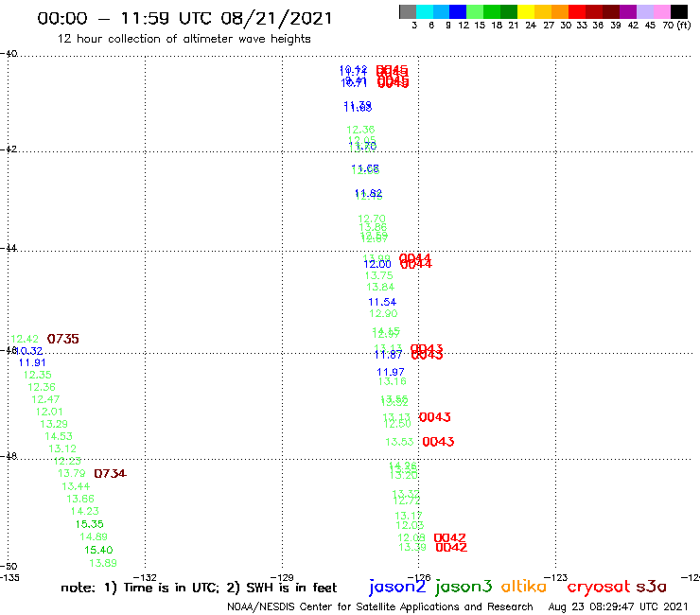Click the cyan 6 ft legend swatch
This screenshot has width=700, height=615.
(425, 12)
